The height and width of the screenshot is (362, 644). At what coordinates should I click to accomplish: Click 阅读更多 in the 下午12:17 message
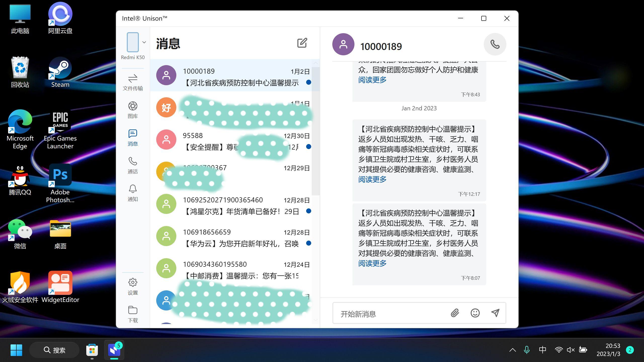pyautogui.click(x=372, y=179)
